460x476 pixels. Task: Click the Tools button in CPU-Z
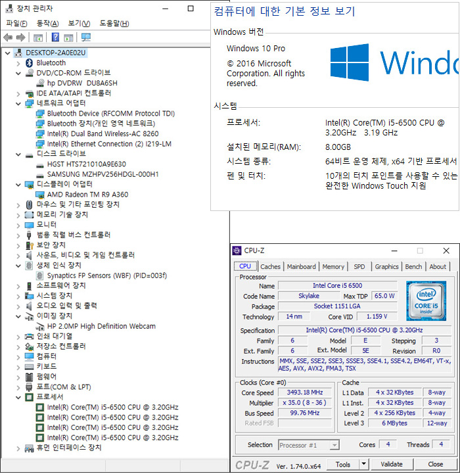[343, 464]
